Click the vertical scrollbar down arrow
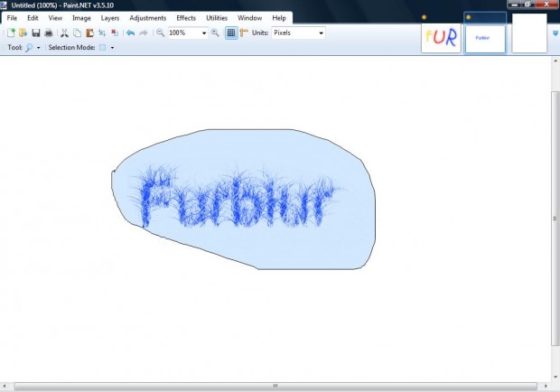 click(555, 377)
